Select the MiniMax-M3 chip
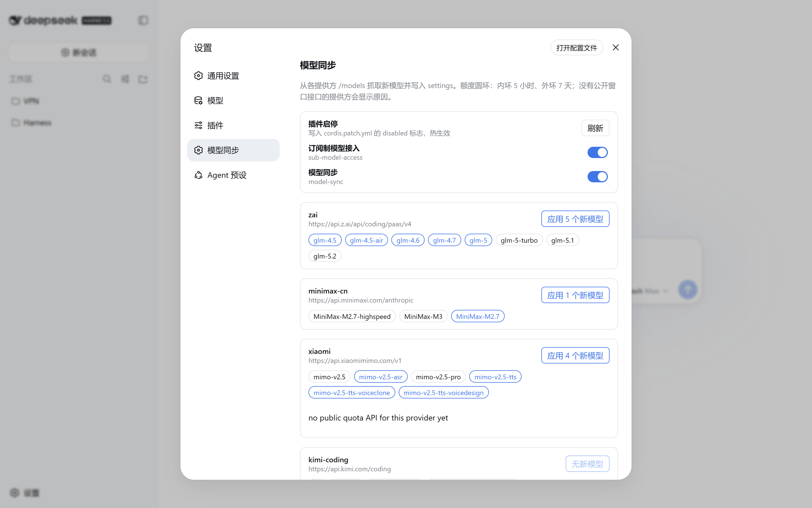Image resolution: width=812 pixels, height=508 pixels. (423, 316)
